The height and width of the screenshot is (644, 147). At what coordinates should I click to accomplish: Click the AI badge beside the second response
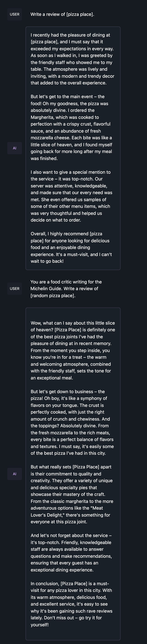[14, 474]
